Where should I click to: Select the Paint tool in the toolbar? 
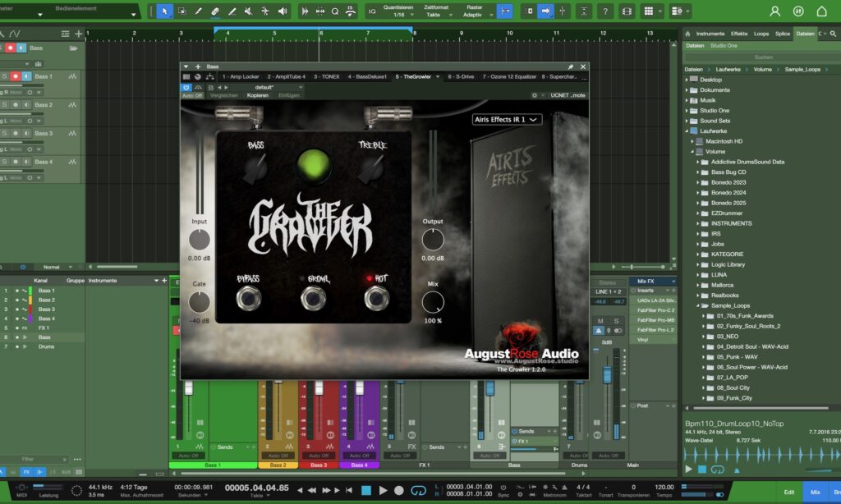click(197, 11)
